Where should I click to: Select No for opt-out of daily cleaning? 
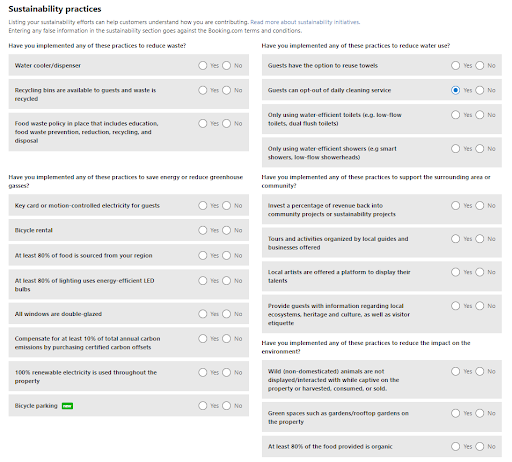(479, 90)
